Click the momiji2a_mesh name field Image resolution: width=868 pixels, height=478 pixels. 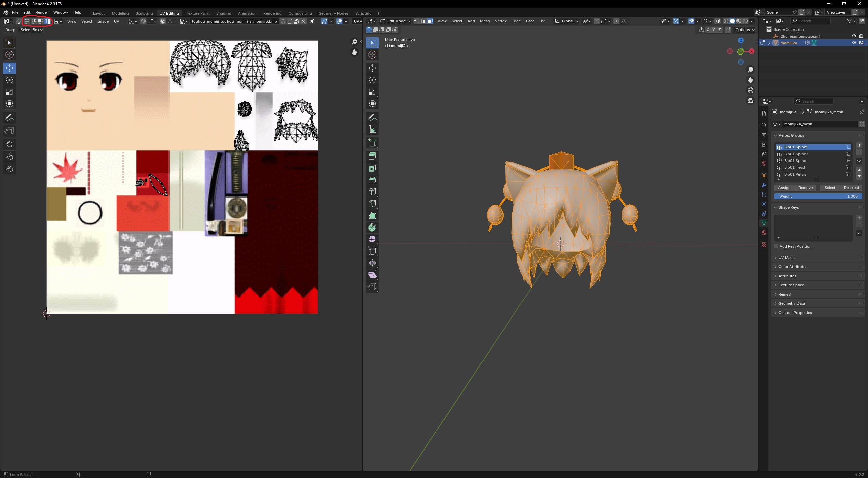click(x=819, y=124)
